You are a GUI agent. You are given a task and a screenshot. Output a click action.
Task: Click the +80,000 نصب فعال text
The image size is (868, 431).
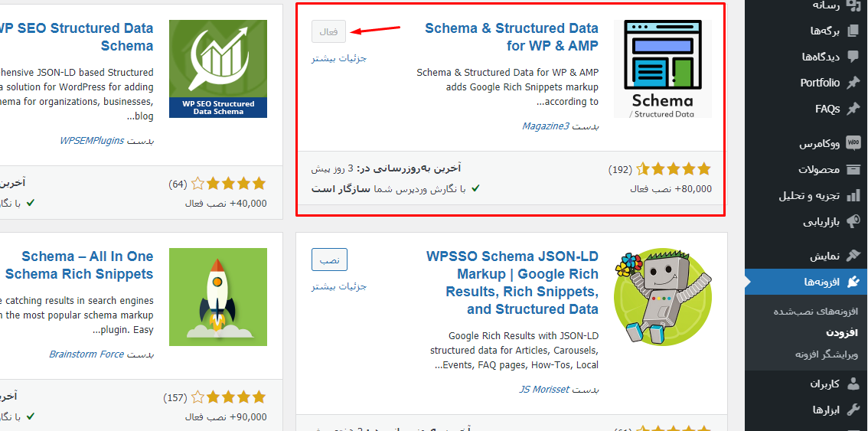(671, 189)
